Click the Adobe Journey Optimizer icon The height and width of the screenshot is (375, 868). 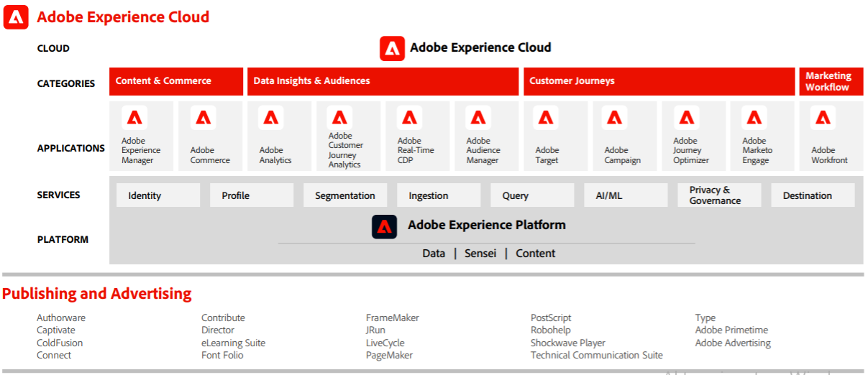click(x=686, y=117)
